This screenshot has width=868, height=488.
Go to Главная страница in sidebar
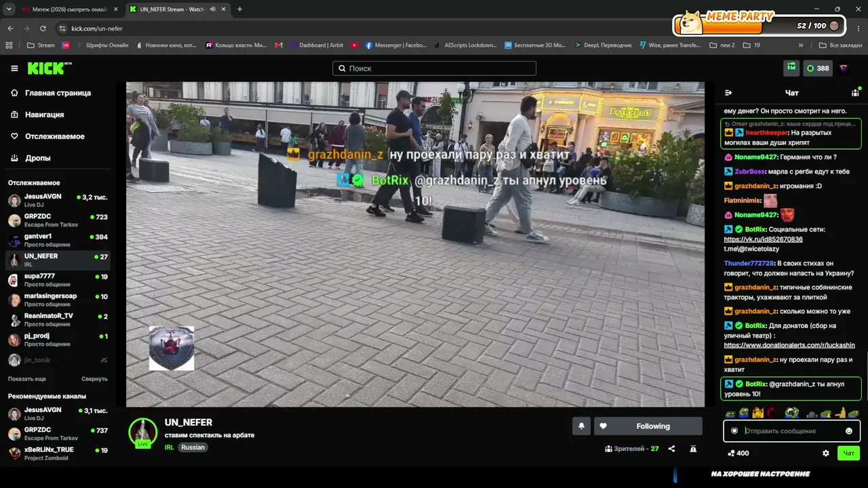[58, 93]
